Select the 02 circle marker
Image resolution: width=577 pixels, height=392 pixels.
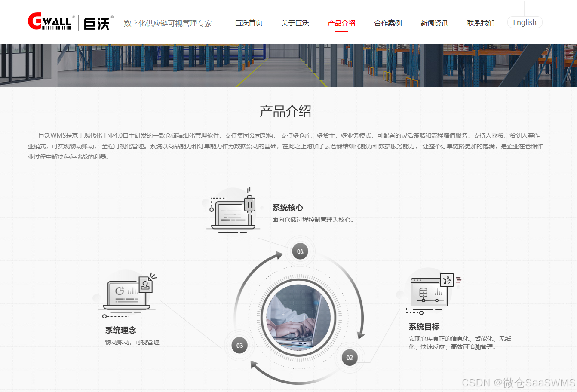pos(350,357)
